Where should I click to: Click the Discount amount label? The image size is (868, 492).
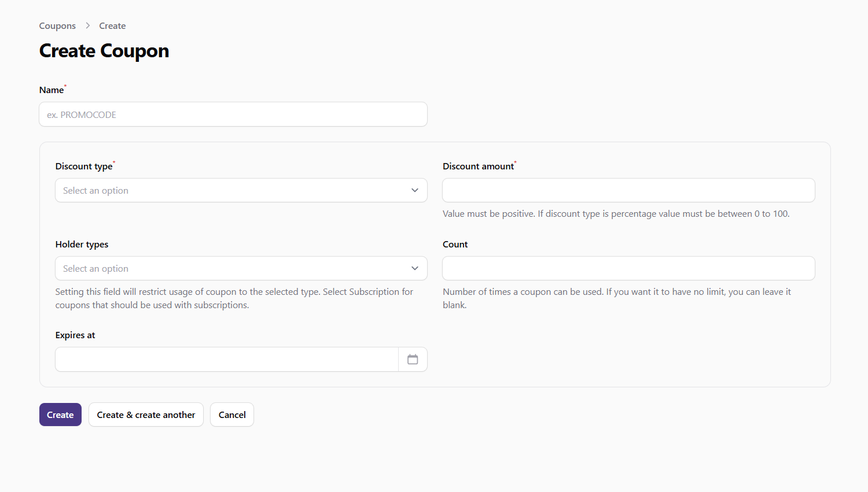coord(478,167)
